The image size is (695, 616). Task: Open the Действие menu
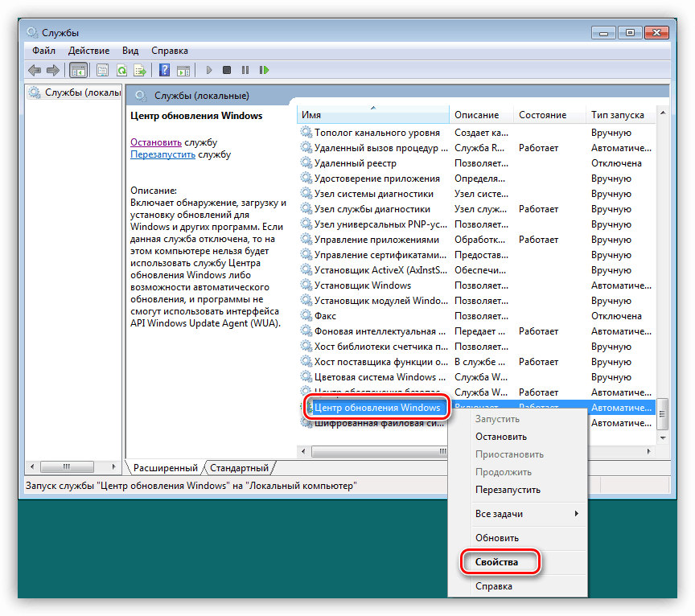[x=88, y=51]
